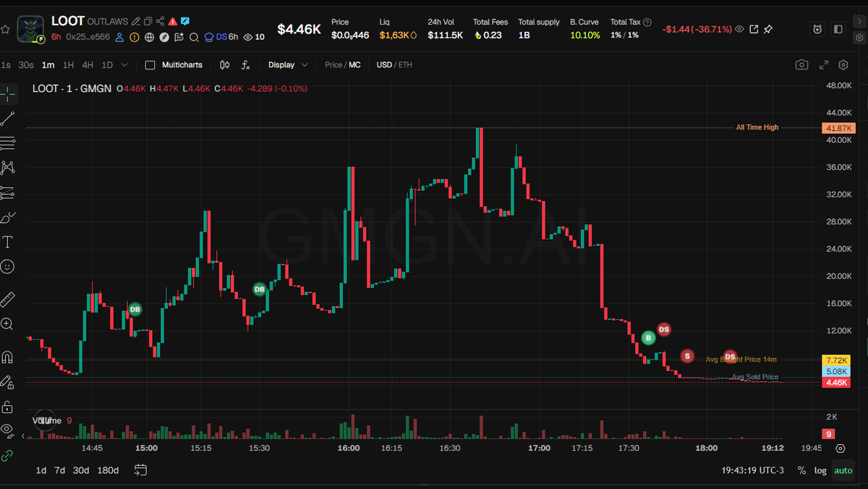Click the DS 6h chef hat badge
This screenshot has height=489, width=868.
pyautogui.click(x=221, y=37)
